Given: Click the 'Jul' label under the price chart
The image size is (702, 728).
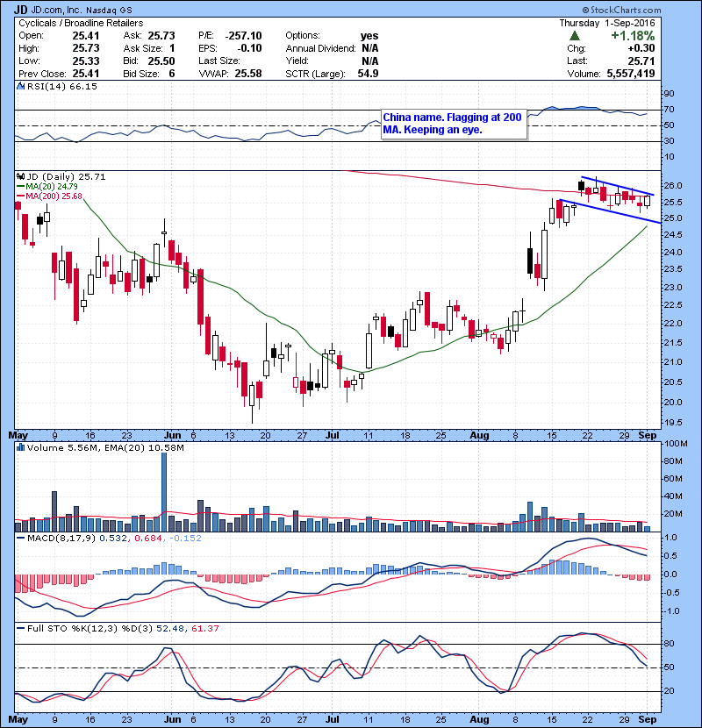Looking at the screenshot, I should tap(333, 436).
